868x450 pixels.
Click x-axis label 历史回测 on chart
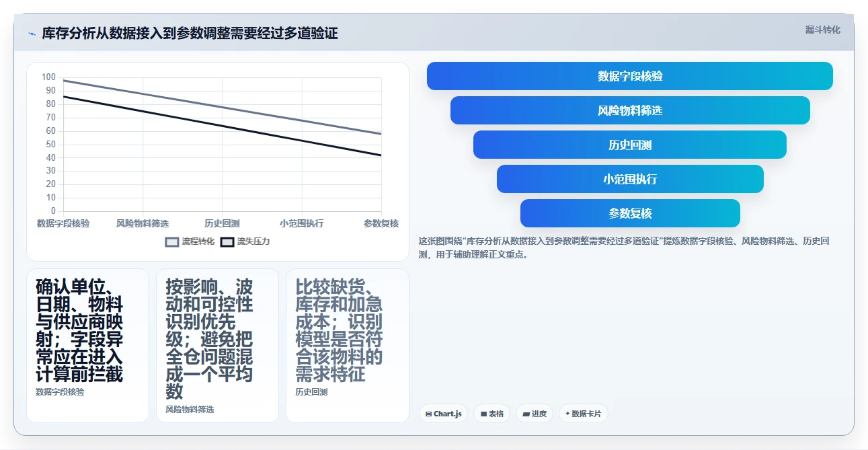222,223
